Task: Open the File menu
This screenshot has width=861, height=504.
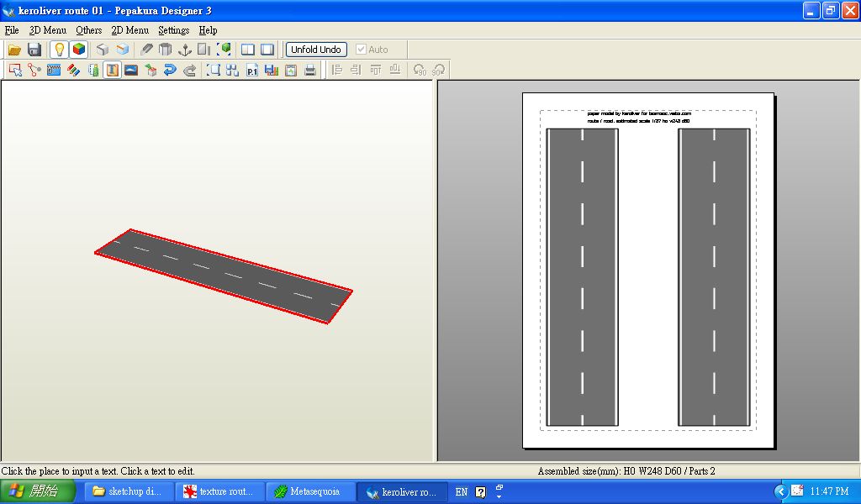Action: tap(11, 30)
